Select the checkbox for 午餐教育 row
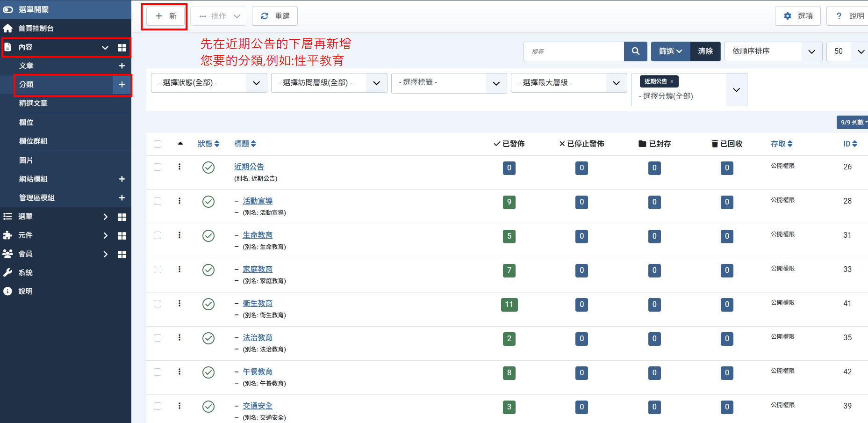 click(x=158, y=372)
